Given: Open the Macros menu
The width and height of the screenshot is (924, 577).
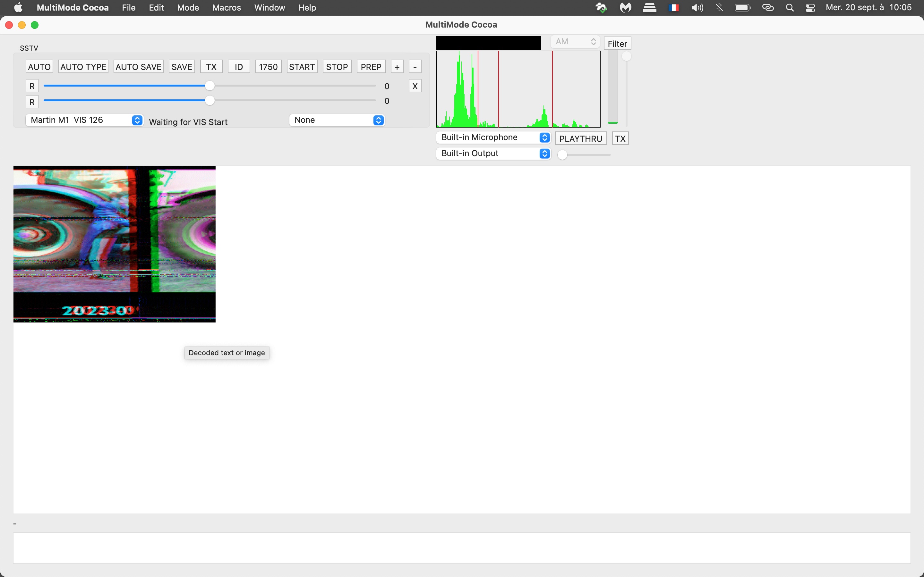Looking at the screenshot, I should [227, 8].
